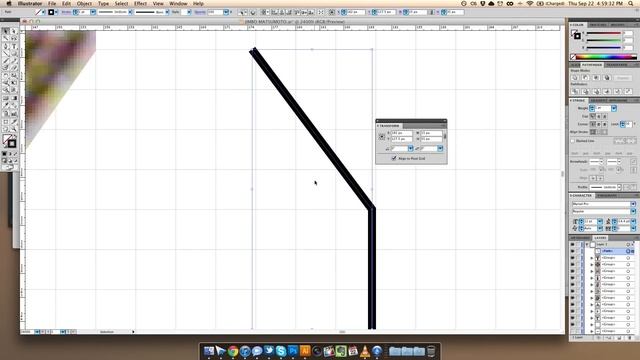This screenshot has width=640, height=360.
Task: Hide the selected Path sublayer eye
Action: 572,251
